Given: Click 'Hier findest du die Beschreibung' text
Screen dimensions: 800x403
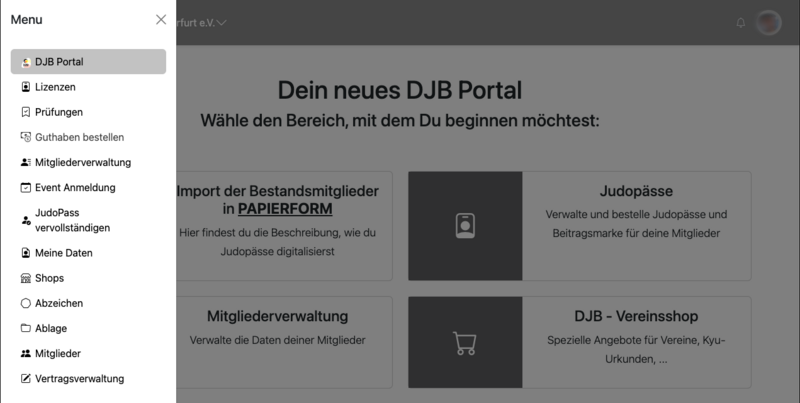Looking at the screenshot, I should pos(260,232).
